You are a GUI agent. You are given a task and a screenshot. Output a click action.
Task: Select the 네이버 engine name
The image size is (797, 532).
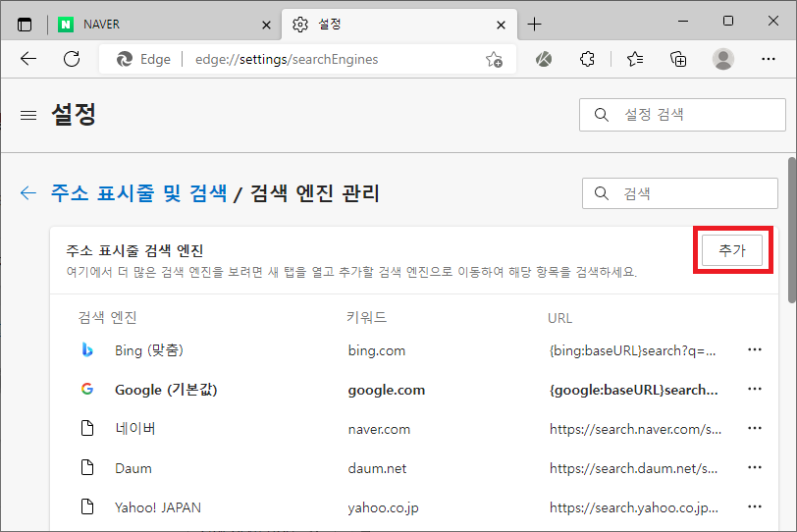tap(135, 429)
